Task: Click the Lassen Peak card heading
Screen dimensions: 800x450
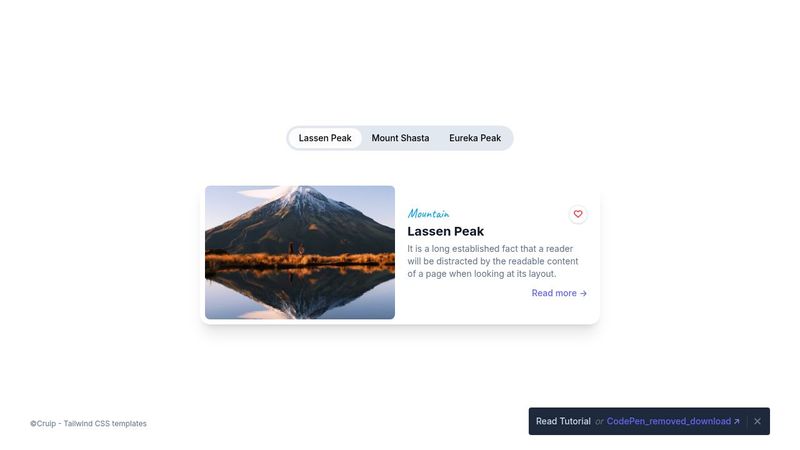Action: coord(445,232)
